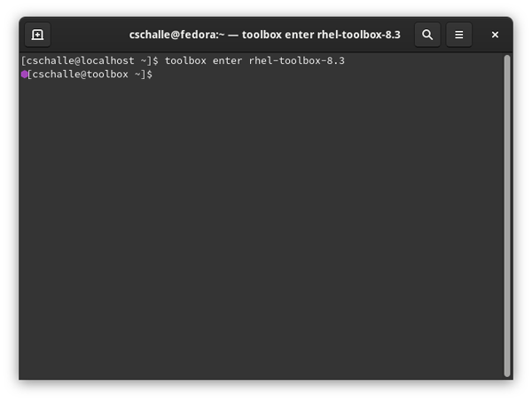Click the vertical scrollbar thumb

506,213
